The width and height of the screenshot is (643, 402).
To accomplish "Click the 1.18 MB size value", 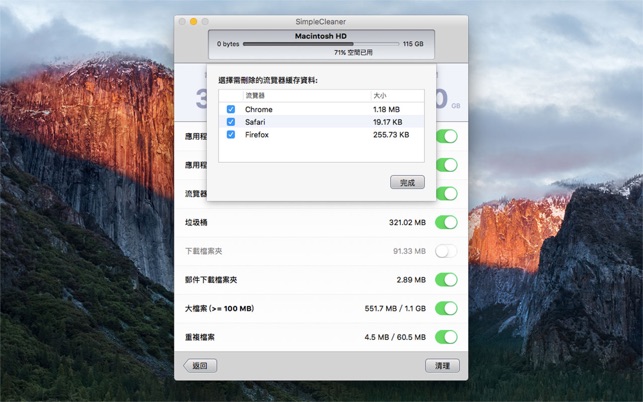I will coord(386,109).
